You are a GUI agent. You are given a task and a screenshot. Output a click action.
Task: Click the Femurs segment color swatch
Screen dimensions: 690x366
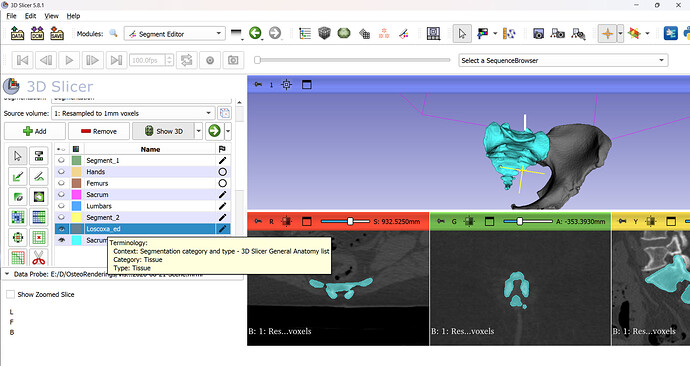pos(77,183)
